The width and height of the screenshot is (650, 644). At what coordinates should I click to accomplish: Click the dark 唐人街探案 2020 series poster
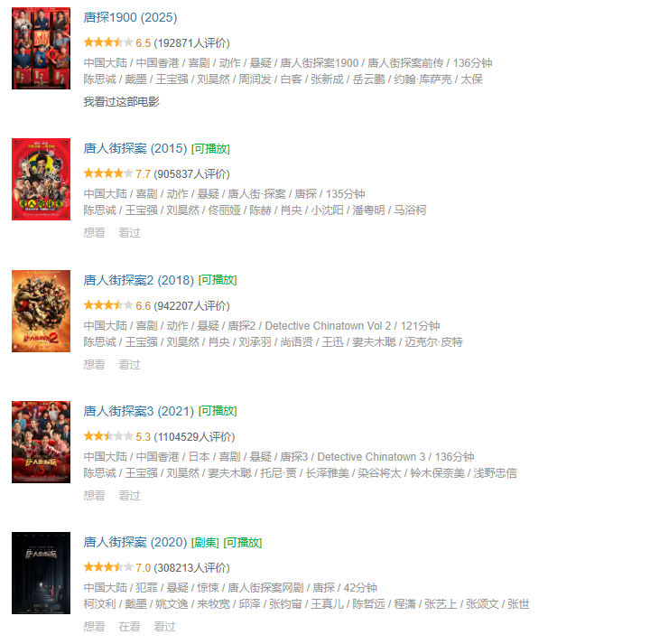[x=41, y=573]
